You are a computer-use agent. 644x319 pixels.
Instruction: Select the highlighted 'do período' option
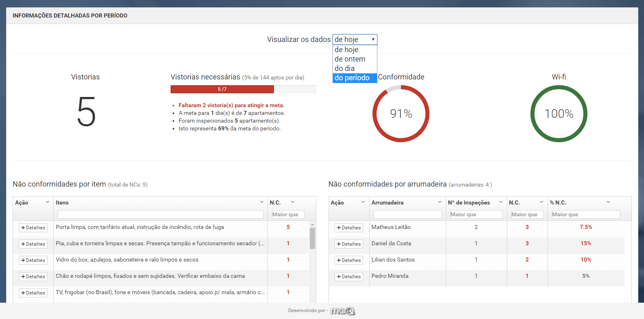pyautogui.click(x=353, y=78)
